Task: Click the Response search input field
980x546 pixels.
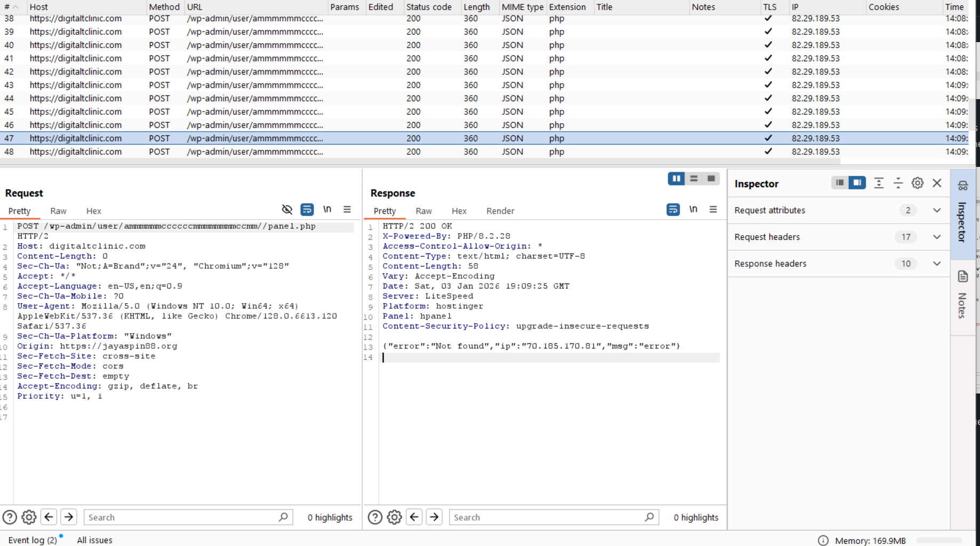Action: click(x=547, y=517)
